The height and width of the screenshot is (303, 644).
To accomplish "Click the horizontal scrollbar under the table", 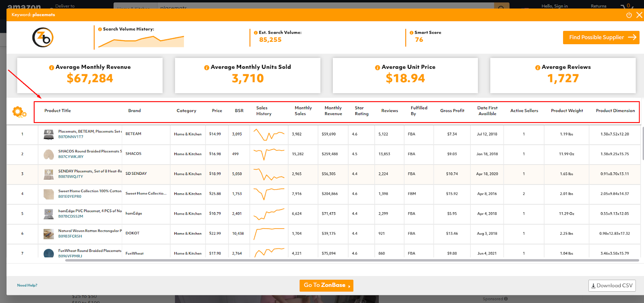I will 352,260.
